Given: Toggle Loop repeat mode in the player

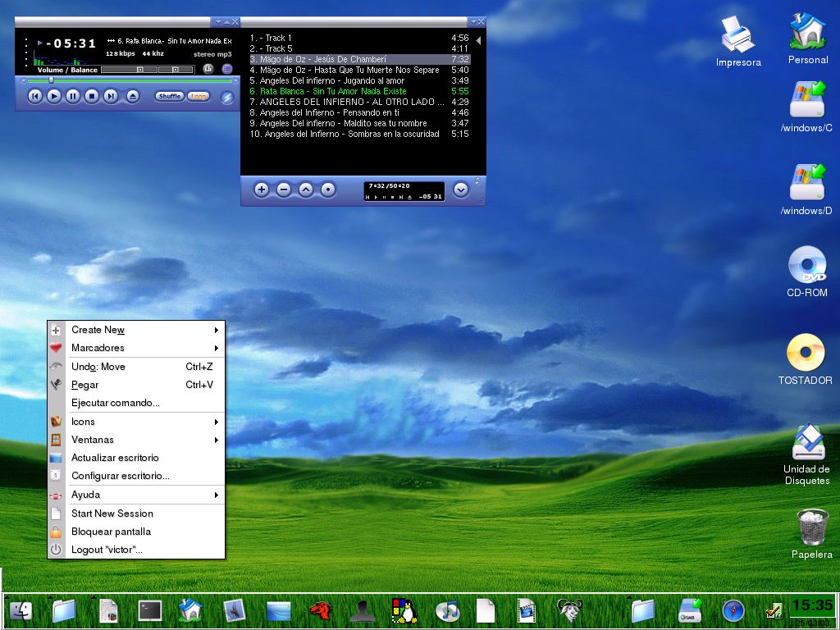Looking at the screenshot, I should tap(199, 97).
